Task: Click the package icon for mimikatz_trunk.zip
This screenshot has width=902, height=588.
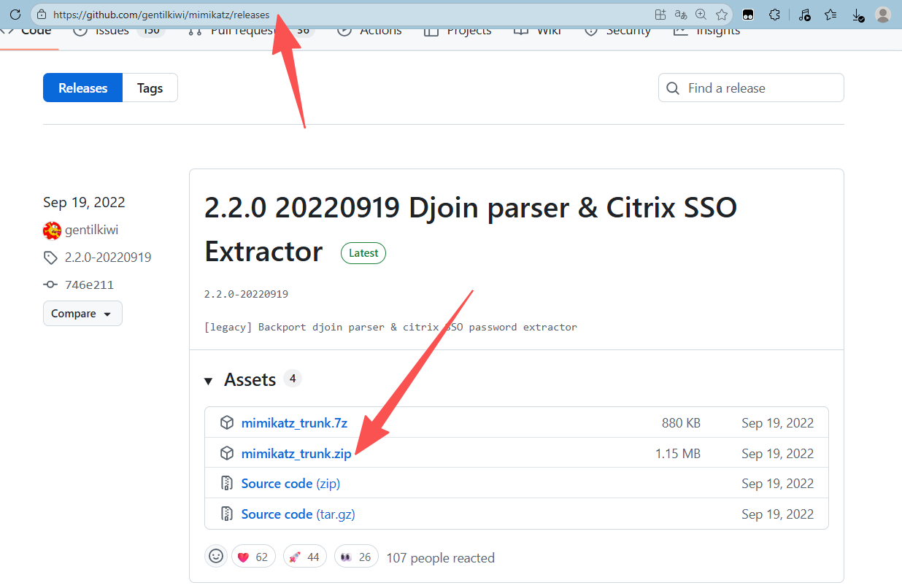Action: coord(227,454)
